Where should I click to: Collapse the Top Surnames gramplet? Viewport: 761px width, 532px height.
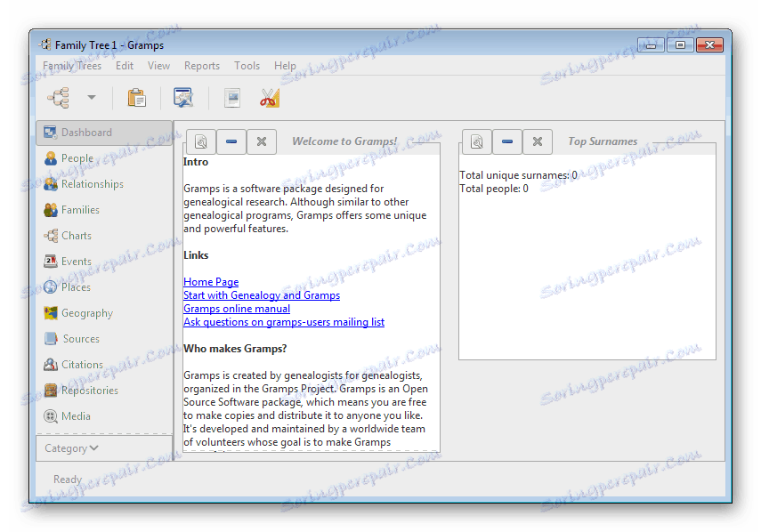pyautogui.click(x=506, y=141)
